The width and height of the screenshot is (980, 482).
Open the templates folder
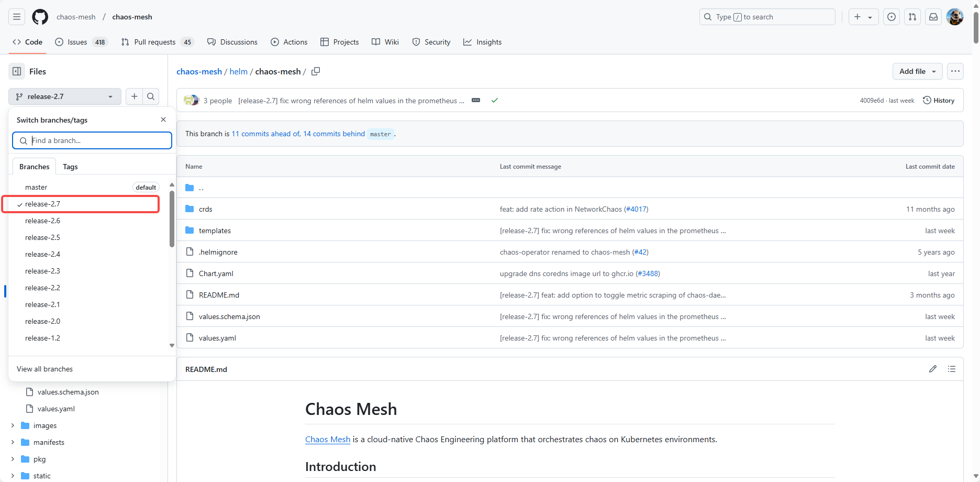pyautogui.click(x=215, y=231)
